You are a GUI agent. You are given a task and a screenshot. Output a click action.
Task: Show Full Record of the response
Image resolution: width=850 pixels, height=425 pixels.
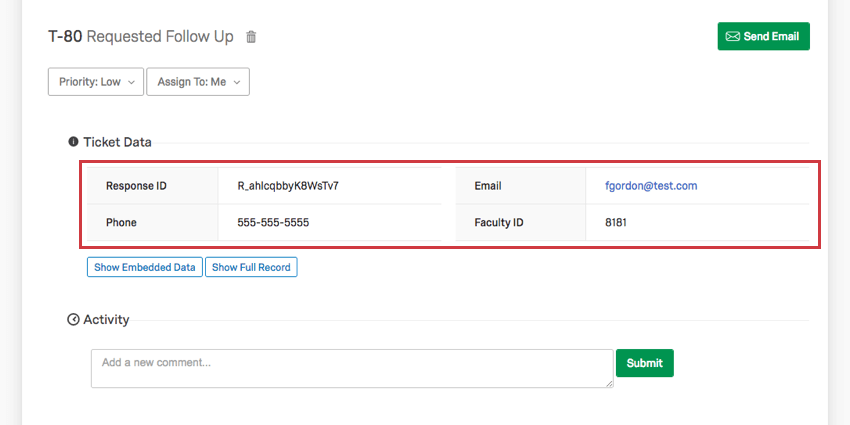(x=251, y=267)
